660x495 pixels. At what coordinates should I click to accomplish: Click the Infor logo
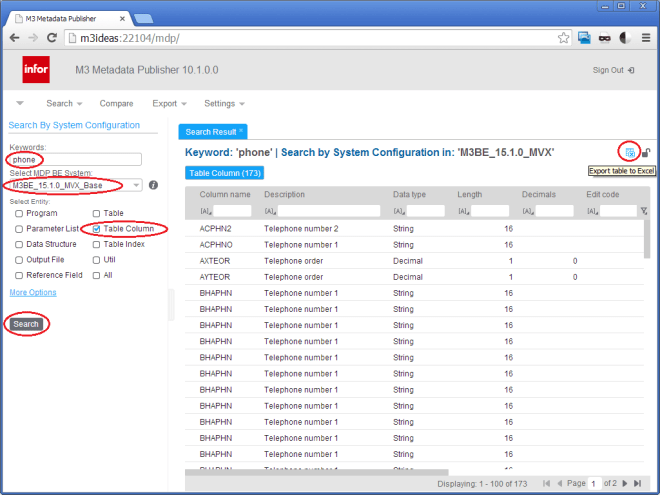coord(36,70)
